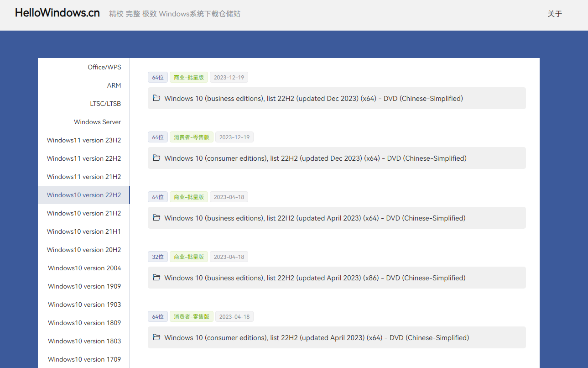Click folder icon for consumer editions Dec 2023 x64
588x368 pixels.
coord(156,158)
